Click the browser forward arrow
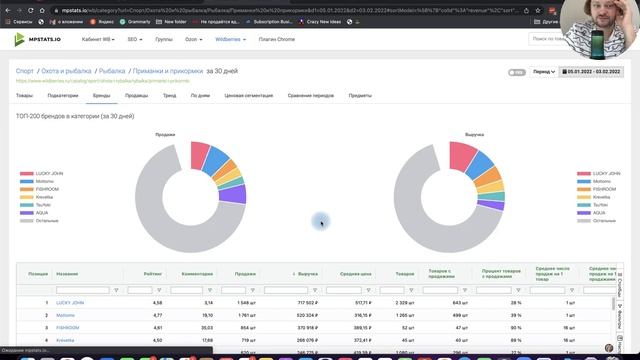 pyautogui.click(x=19, y=10)
